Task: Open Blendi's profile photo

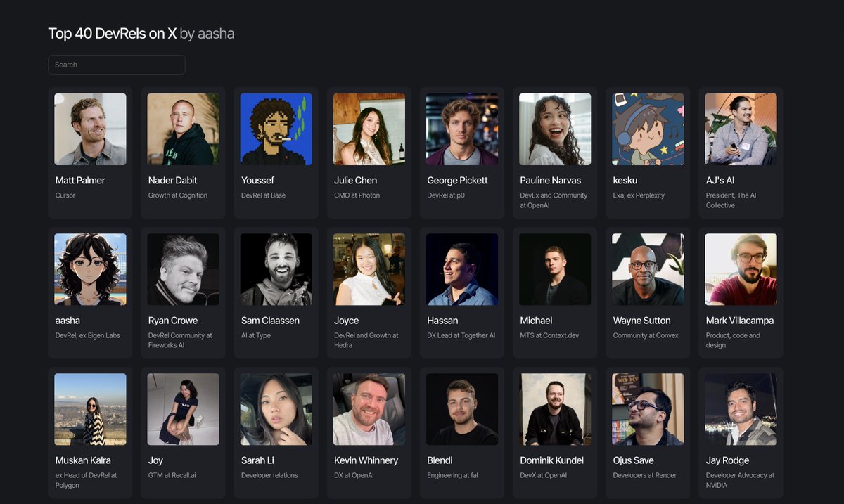Action: click(461, 409)
